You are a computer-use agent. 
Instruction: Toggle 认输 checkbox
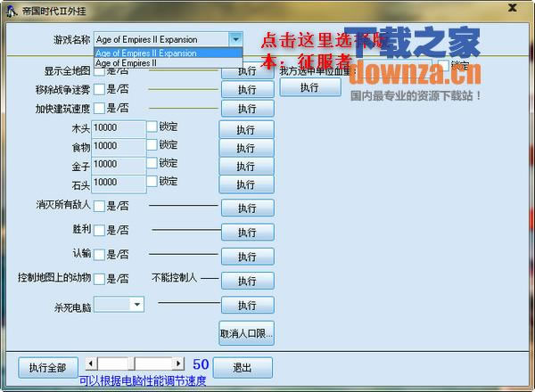click(x=99, y=255)
